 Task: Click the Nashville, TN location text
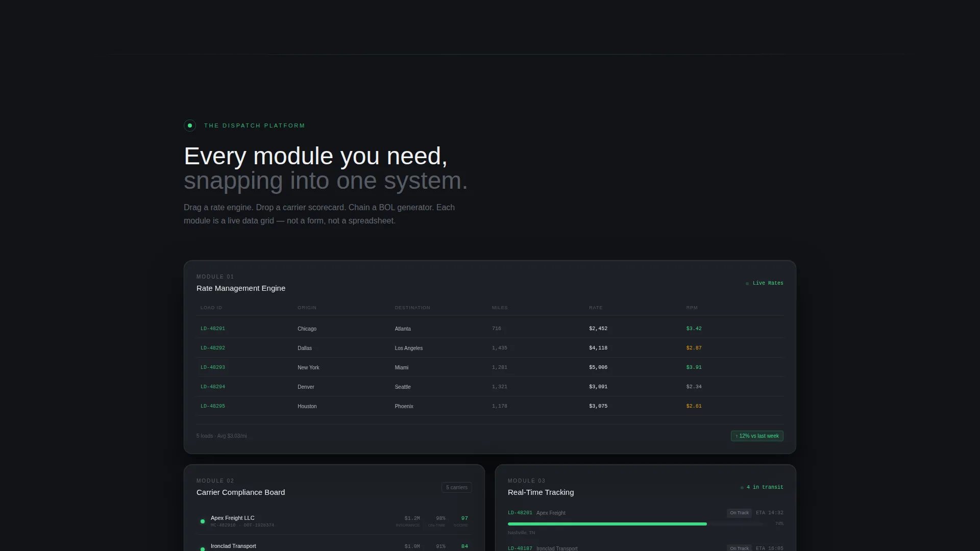[521, 533]
